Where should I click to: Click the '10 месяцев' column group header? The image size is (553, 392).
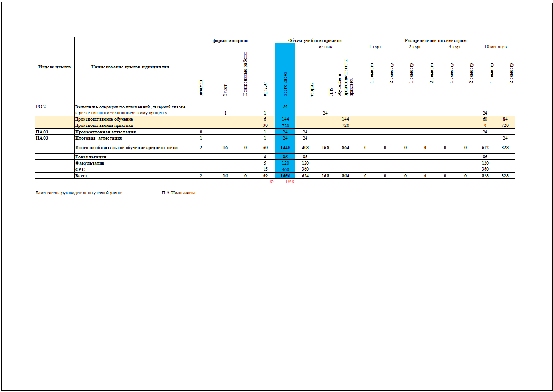(x=494, y=47)
